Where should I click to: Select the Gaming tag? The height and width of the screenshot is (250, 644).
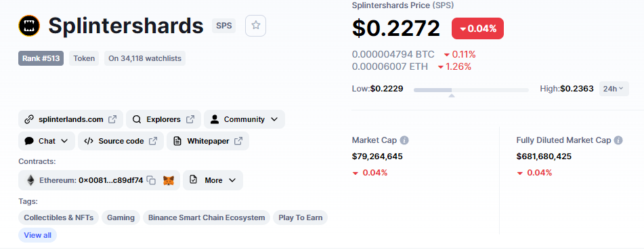pyautogui.click(x=121, y=217)
